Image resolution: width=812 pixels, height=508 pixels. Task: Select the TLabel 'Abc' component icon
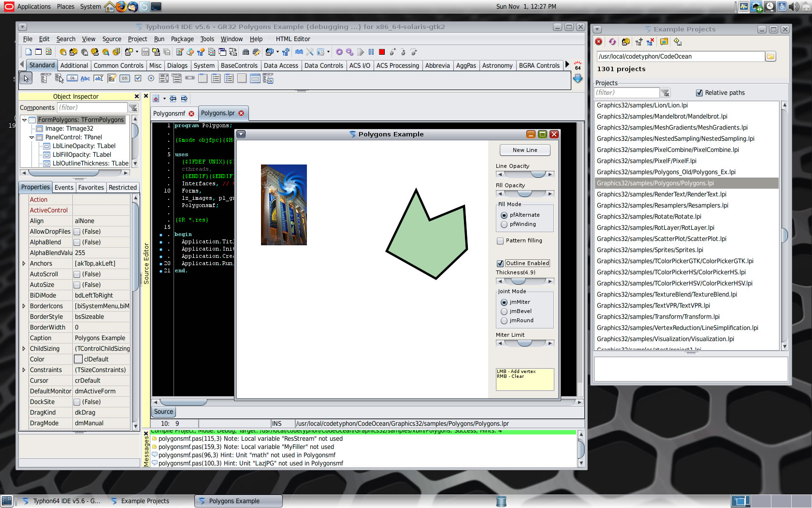pos(86,78)
